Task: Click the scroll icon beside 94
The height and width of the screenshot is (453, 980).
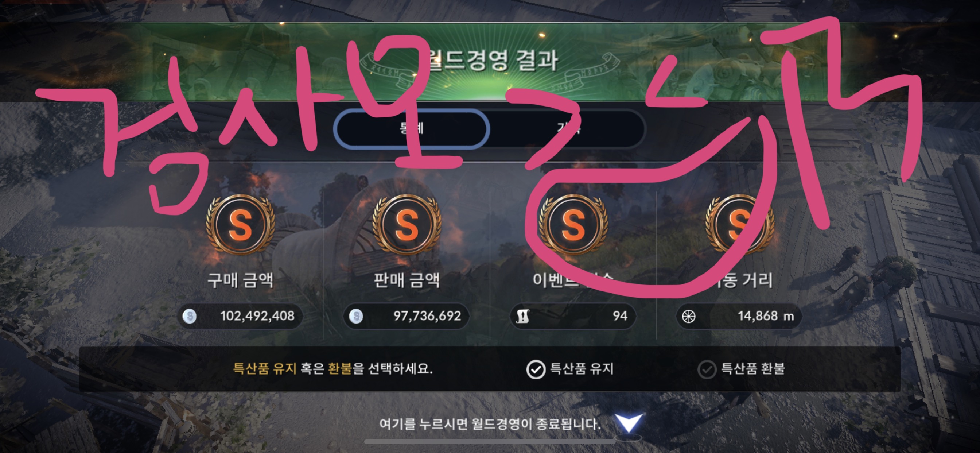Action: pos(522,316)
